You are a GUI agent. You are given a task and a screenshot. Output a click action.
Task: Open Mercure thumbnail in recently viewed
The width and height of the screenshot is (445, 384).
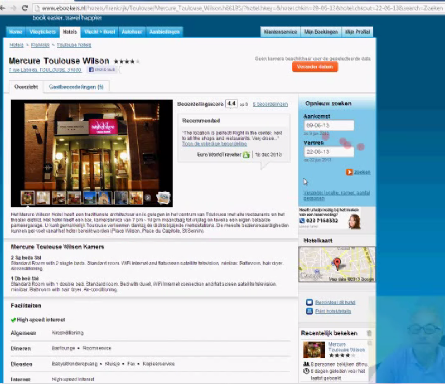tap(314, 350)
